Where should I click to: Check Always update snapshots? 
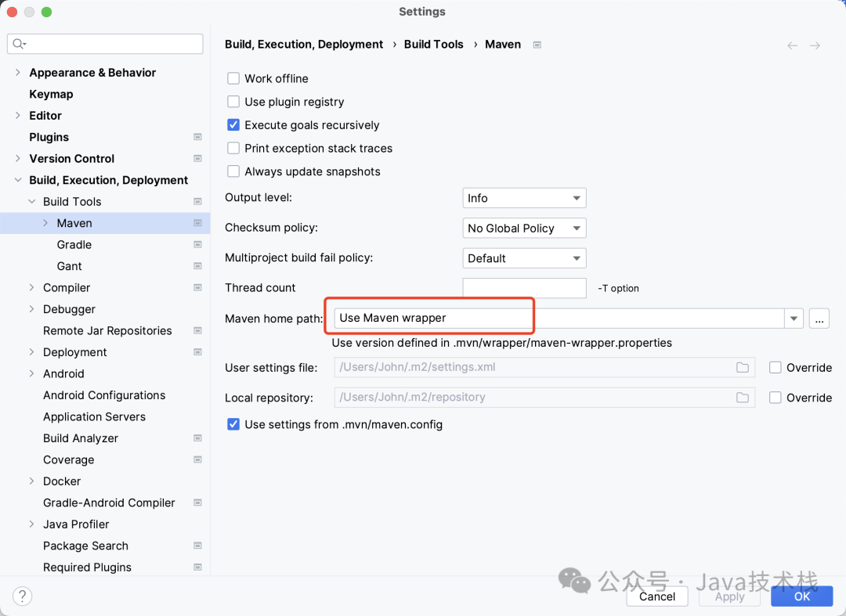(x=233, y=171)
